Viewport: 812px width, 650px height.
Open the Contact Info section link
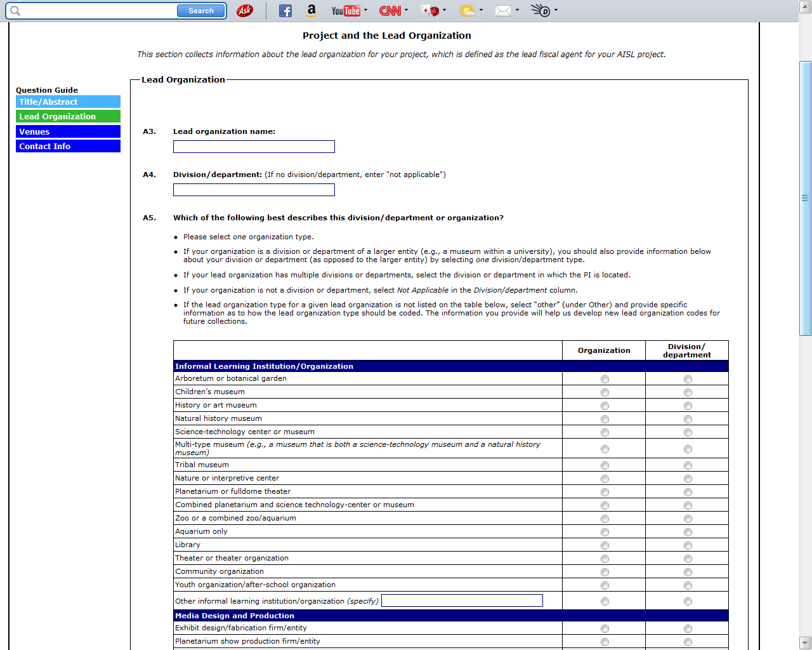click(x=68, y=147)
